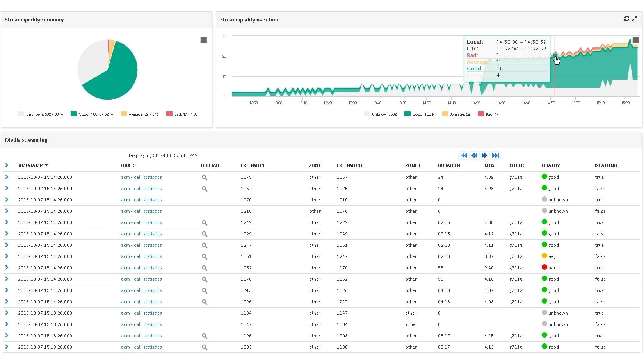Expand the first log row dated 15:14:26
Screen dimensions: 644x363
click(7, 177)
